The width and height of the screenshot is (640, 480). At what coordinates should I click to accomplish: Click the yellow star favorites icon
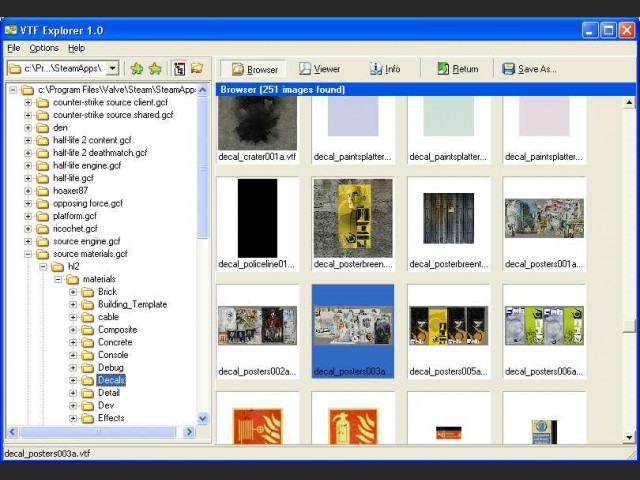[x=155, y=69]
